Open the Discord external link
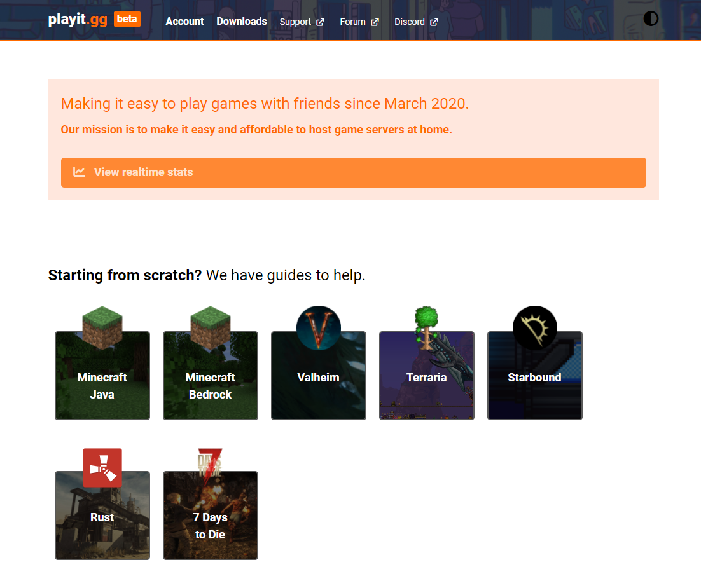Screen dimensions: 701x588 click(x=416, y=22)
